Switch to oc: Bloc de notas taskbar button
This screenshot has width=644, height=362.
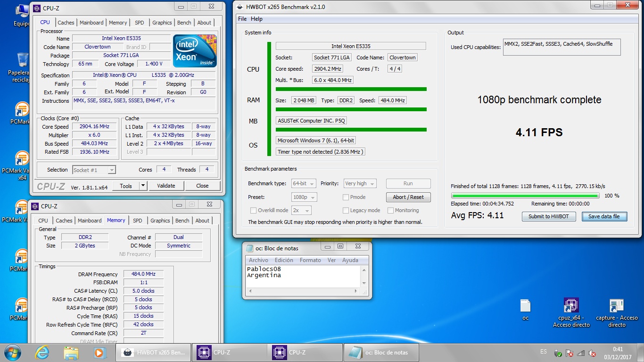coord(381,352)
